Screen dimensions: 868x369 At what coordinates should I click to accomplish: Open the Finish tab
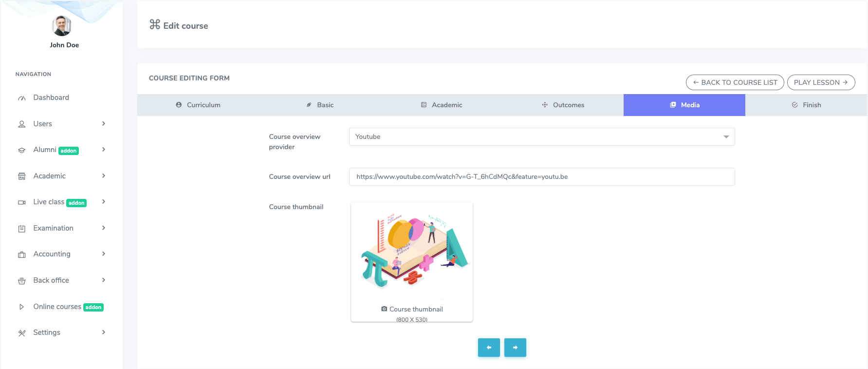806,105
